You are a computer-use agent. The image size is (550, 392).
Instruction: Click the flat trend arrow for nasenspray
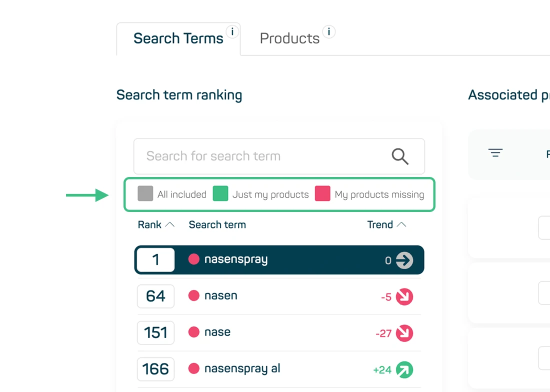point(405,260)
